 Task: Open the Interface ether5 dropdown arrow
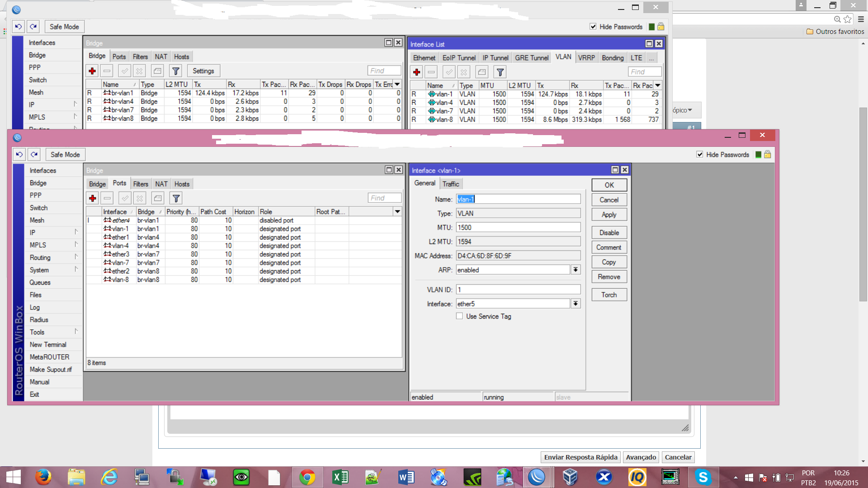point(576,304)
